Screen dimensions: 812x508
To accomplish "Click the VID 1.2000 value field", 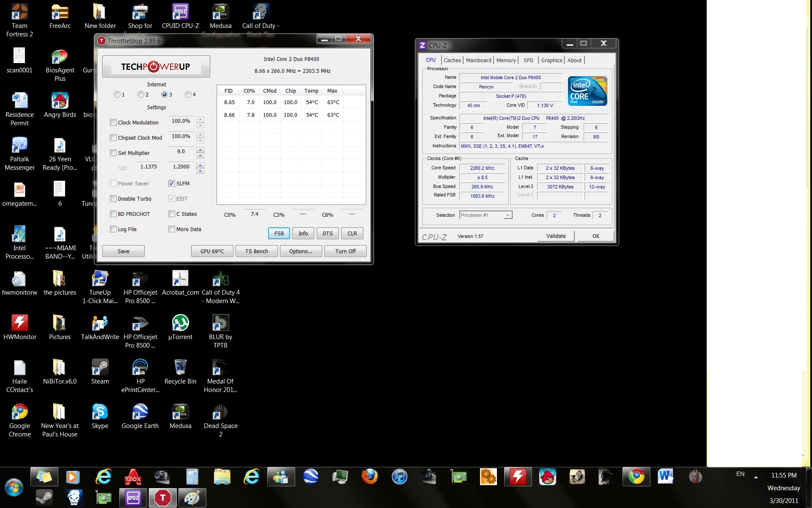I will pos(181,167).
